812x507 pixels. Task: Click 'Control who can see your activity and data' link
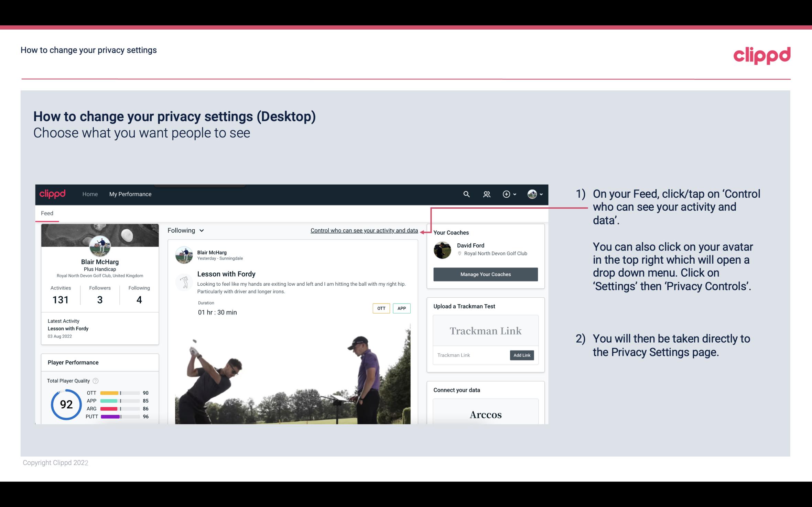pyautogui.click(x=364, y=230)
